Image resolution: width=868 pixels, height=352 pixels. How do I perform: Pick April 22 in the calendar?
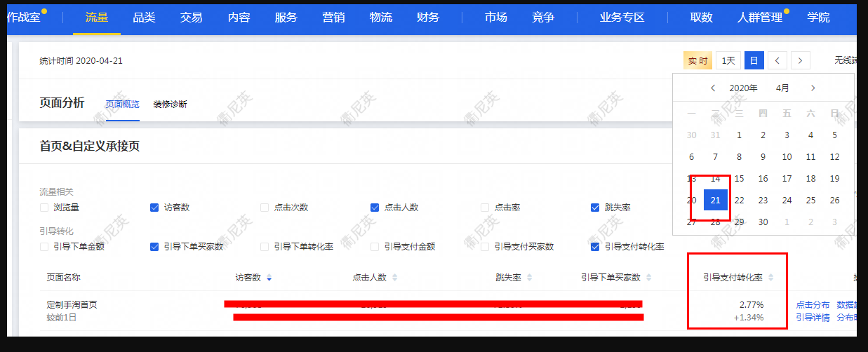coord(739,200)
